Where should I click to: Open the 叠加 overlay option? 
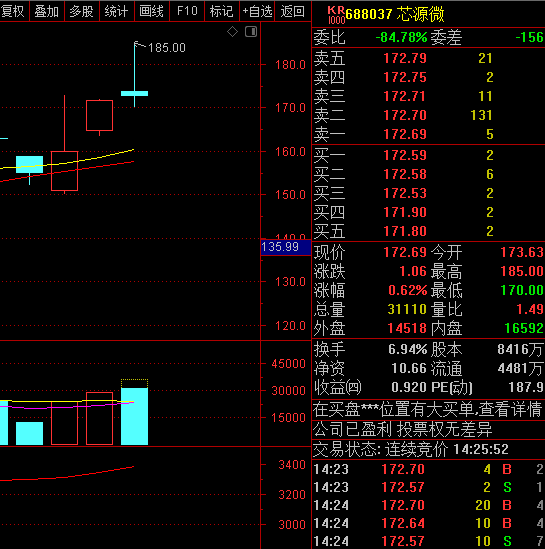click(x=47, y=11)
